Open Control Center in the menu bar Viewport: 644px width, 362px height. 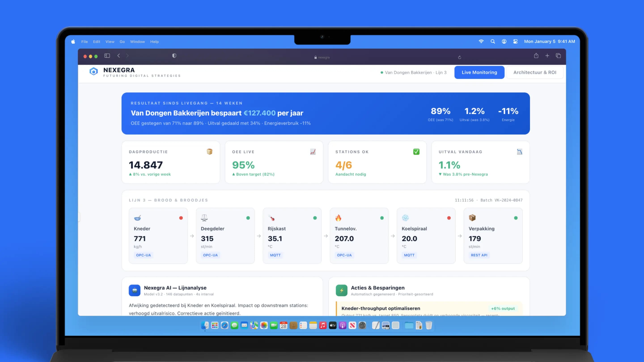[x=515, y=42]
